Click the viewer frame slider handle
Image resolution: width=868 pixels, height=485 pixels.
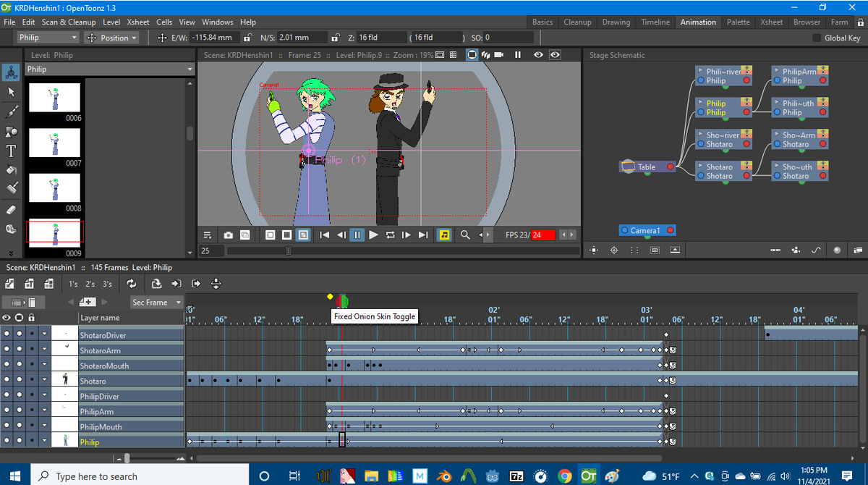(288, 250)
